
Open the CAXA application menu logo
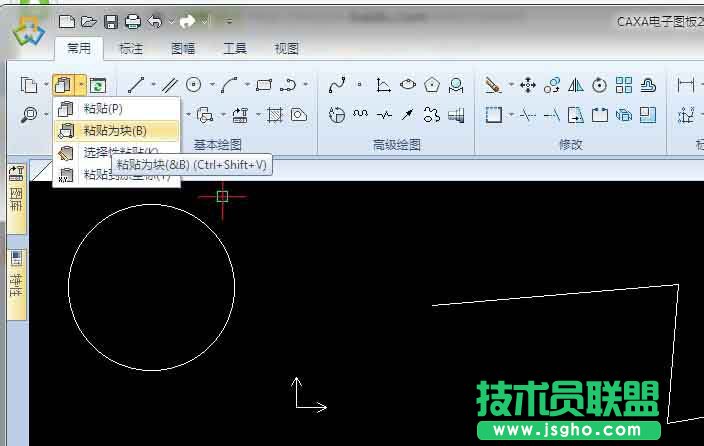pos(29,31)
